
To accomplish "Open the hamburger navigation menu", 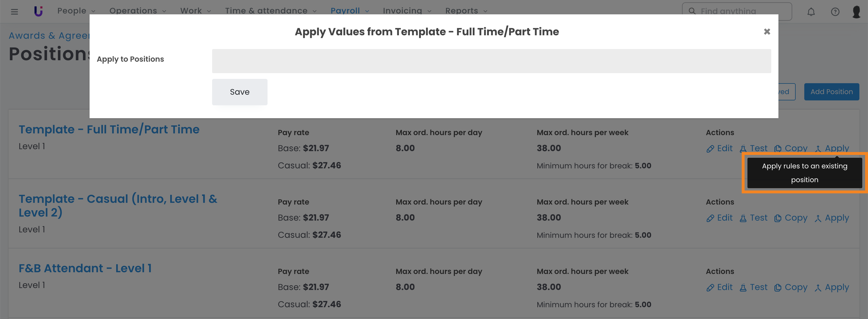I will click(14, 12).
